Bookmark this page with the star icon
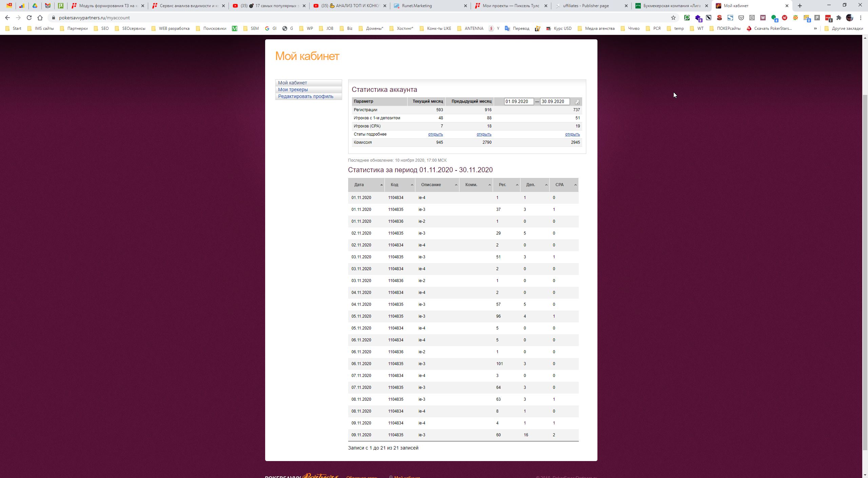868x478 pixels. (673, 18)
